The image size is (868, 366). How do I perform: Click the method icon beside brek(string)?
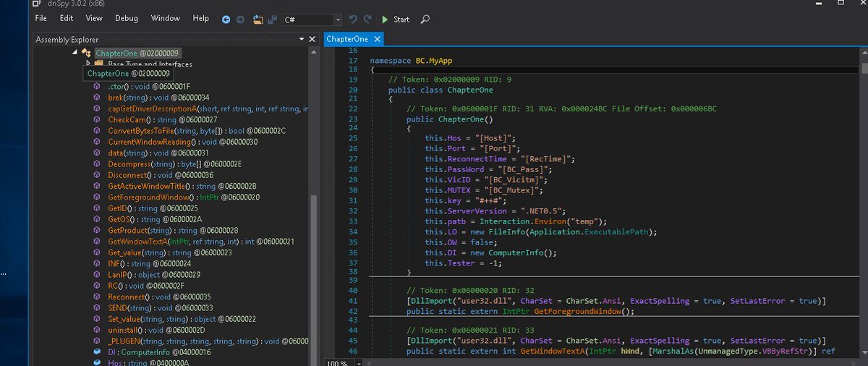pos(97,98)
